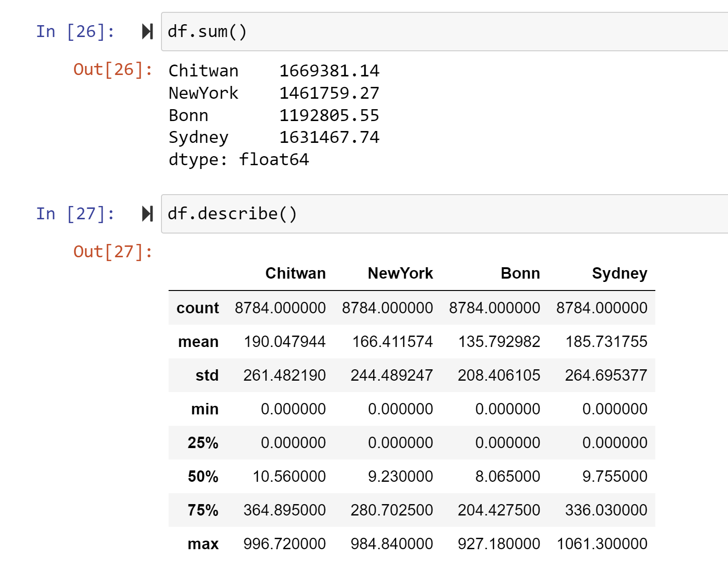Screen dimensions: 728x562
Task: Click the Bonn column header in table
Action: tap(520, 273)
